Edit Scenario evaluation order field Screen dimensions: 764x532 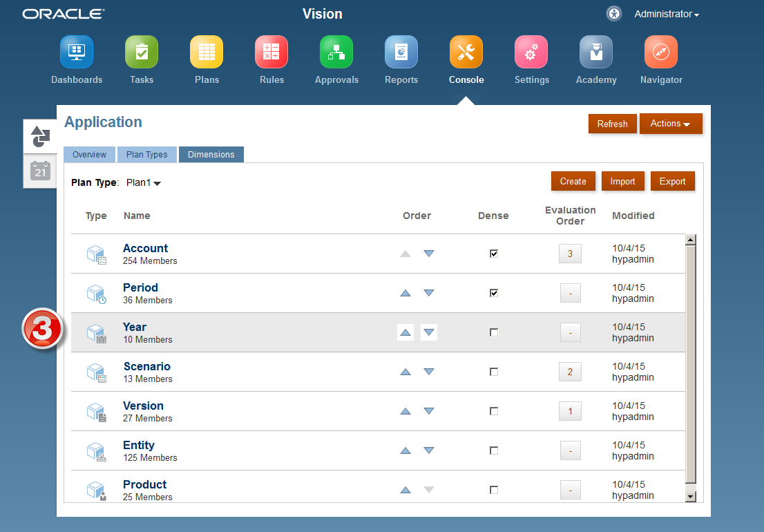click(x=570, y=372)
